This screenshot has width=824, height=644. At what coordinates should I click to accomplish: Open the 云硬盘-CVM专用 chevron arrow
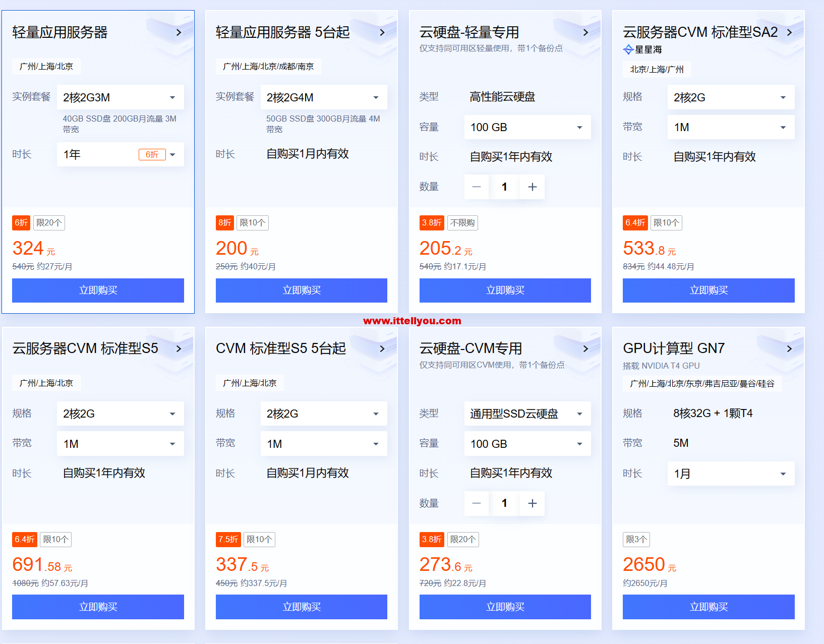point(585,348)
